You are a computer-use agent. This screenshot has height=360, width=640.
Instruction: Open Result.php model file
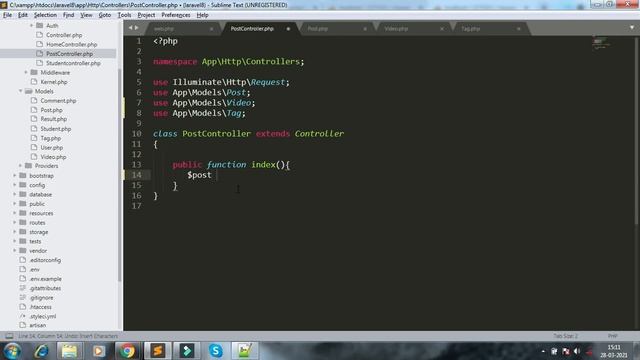coord(53,119)
